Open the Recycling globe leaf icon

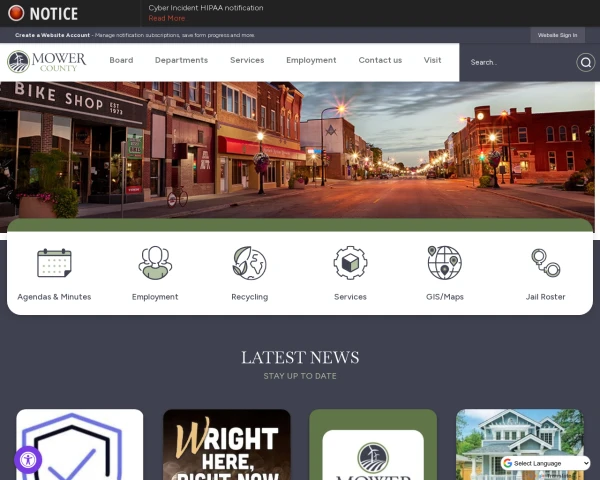pos(249,263)
